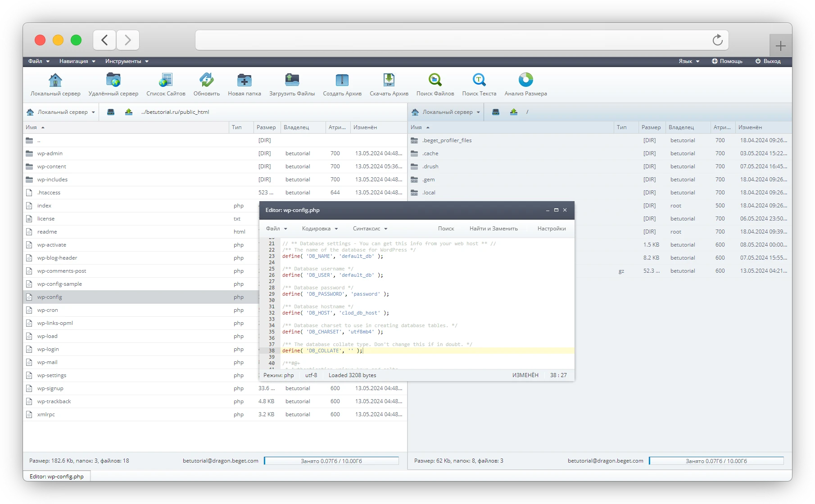This screenshot has width=815, height=504.
Task: Create a new folder with Новая папка icon
Action: coord(244,81)
